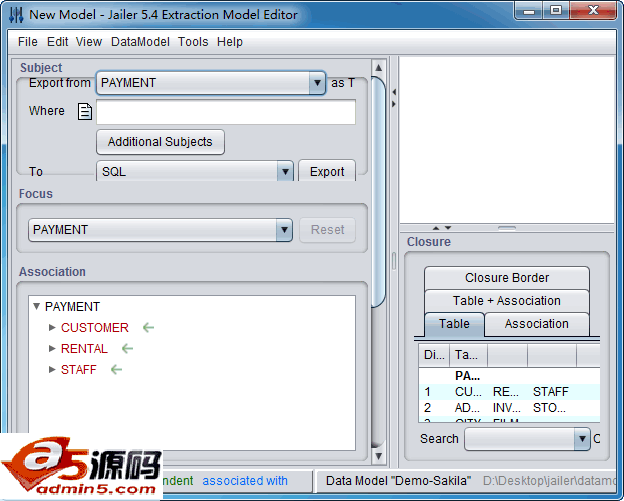624x501 pixels.
Task: Collapse the PAYMENT tree node
Action: click(37, 306)
